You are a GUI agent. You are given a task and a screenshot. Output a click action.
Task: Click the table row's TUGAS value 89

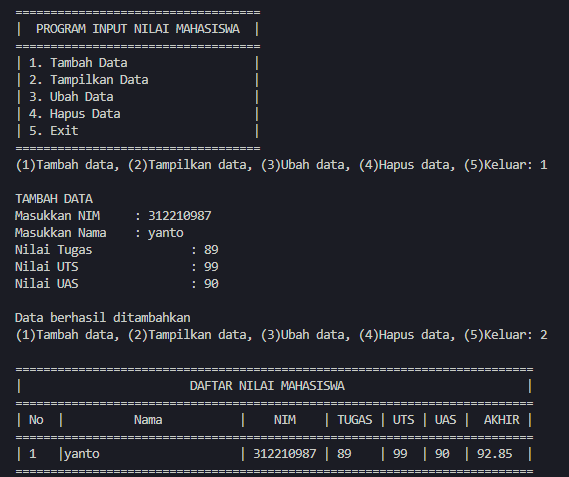pyautogui.click(x=344, y=454)
